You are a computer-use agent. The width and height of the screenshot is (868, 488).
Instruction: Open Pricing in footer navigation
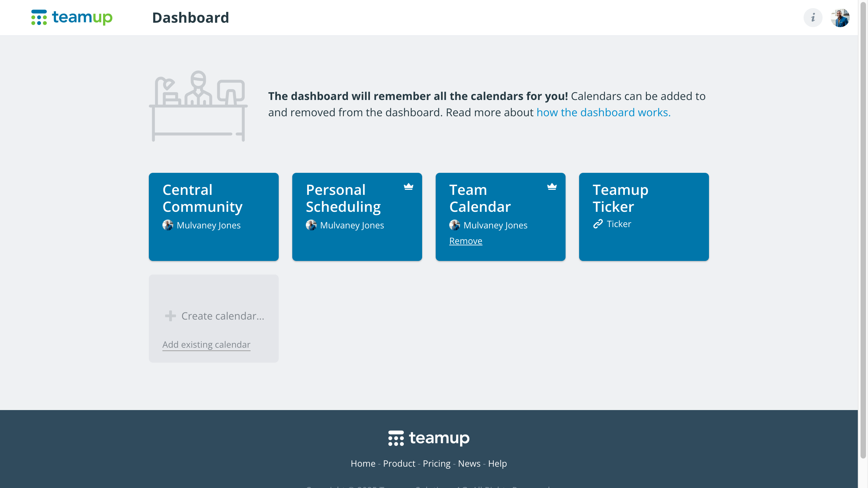[436, 463]
